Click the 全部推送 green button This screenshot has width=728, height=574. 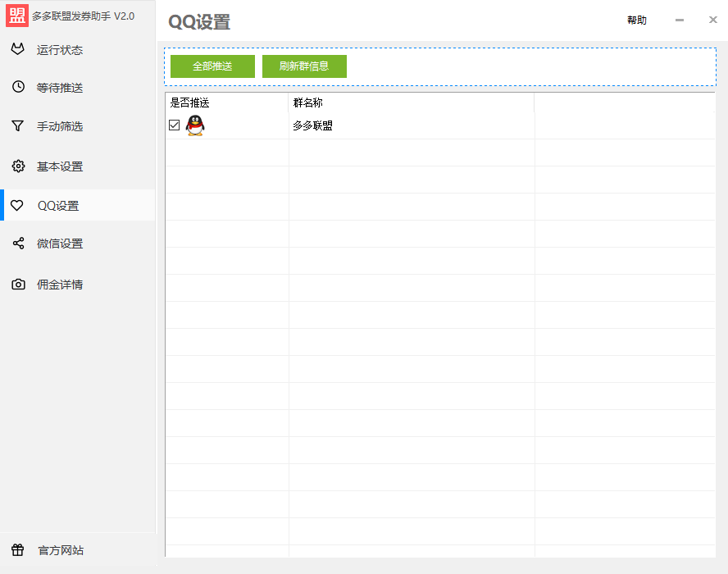click(x=212, y=66)
